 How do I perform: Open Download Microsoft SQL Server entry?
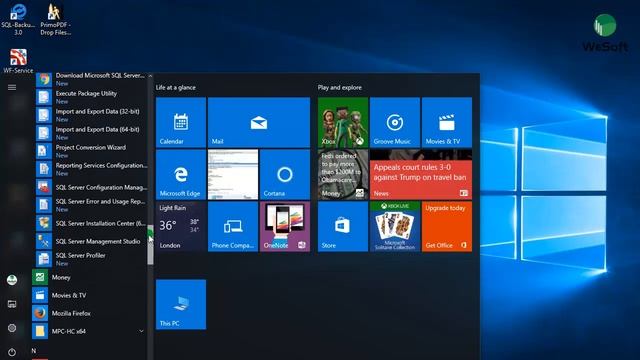click(90, 79)
